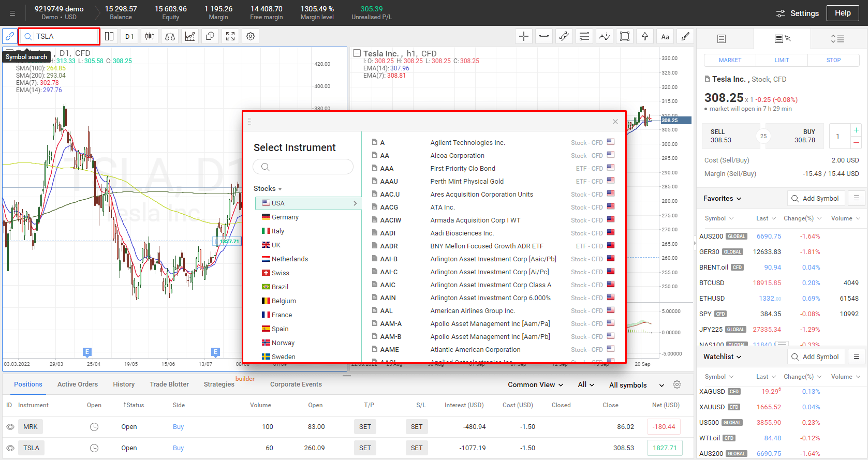
Task: Close TSLA position via 1827.71 button
Action: pos(665,448)
